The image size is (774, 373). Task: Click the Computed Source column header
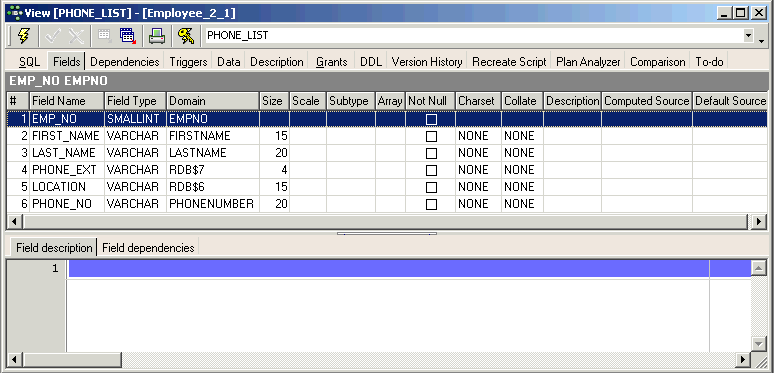[647, 101]
